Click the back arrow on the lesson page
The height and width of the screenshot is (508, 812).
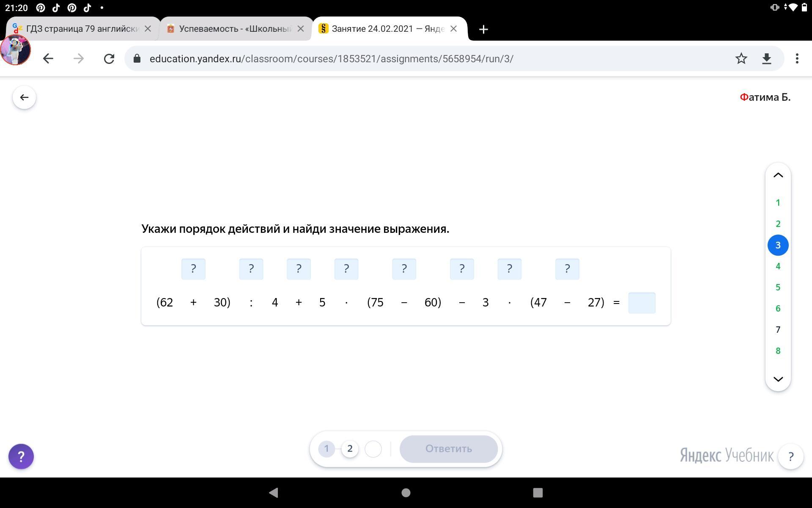24,97
